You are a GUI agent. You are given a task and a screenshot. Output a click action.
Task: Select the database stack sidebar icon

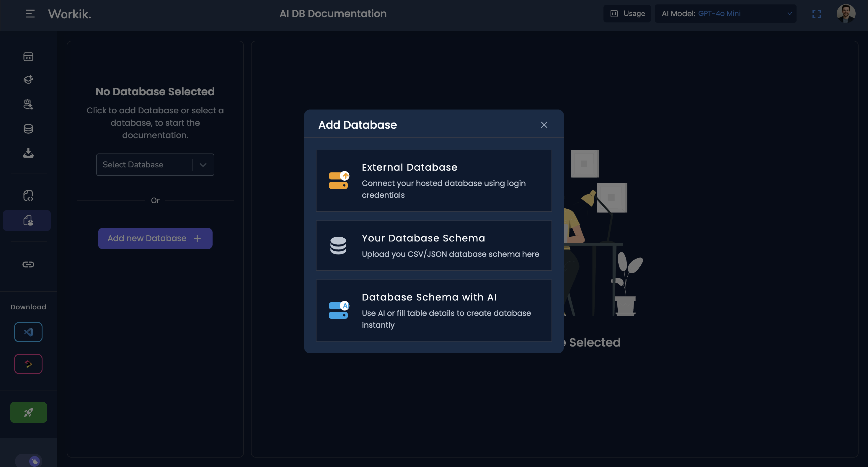[x=28, y=129]
